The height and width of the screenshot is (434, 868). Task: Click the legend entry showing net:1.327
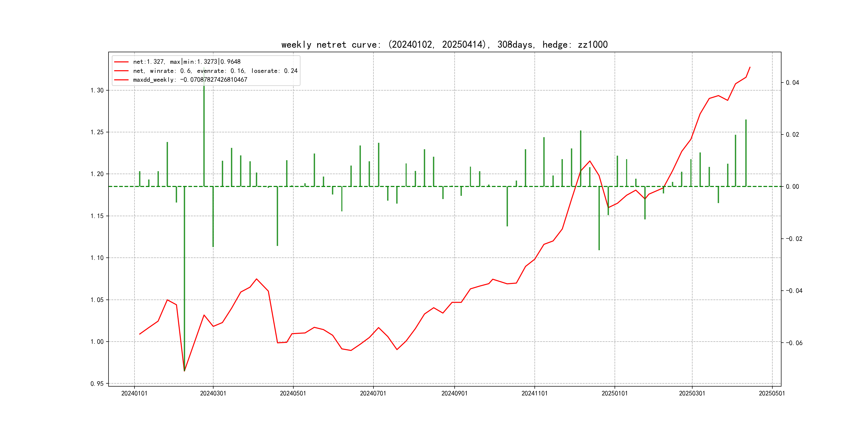tap(187, 62)
